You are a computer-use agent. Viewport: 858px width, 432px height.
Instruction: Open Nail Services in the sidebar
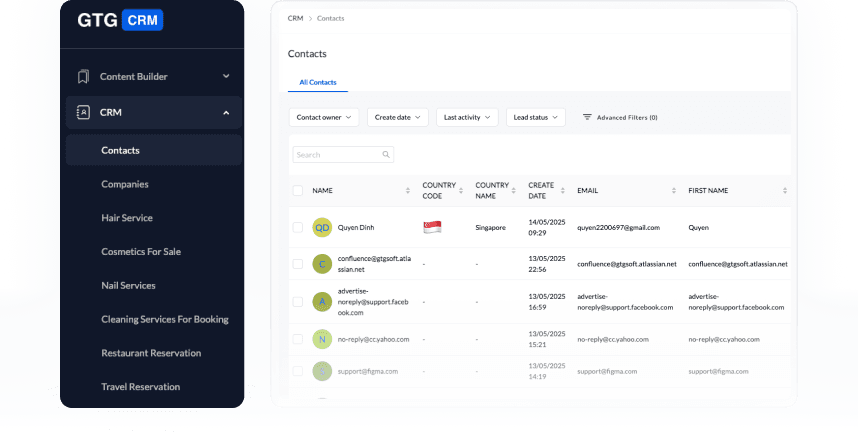129,286
